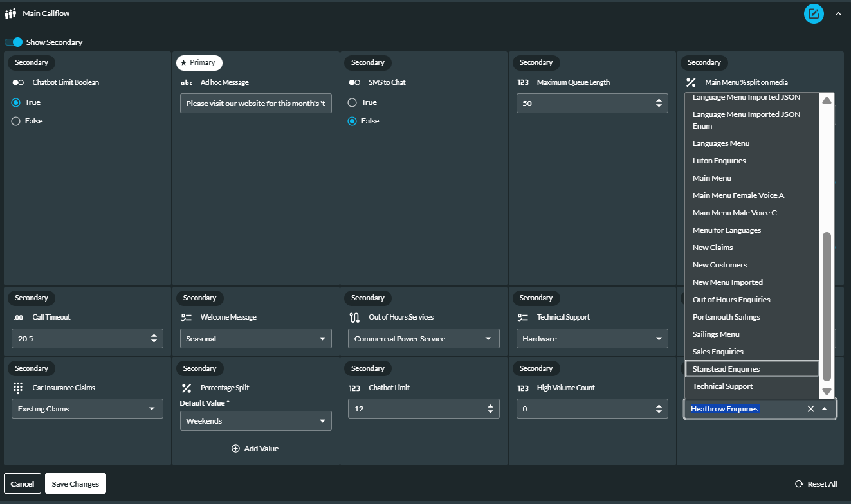Click the SMS to Chat toggle-type icon

pos(354,82)
